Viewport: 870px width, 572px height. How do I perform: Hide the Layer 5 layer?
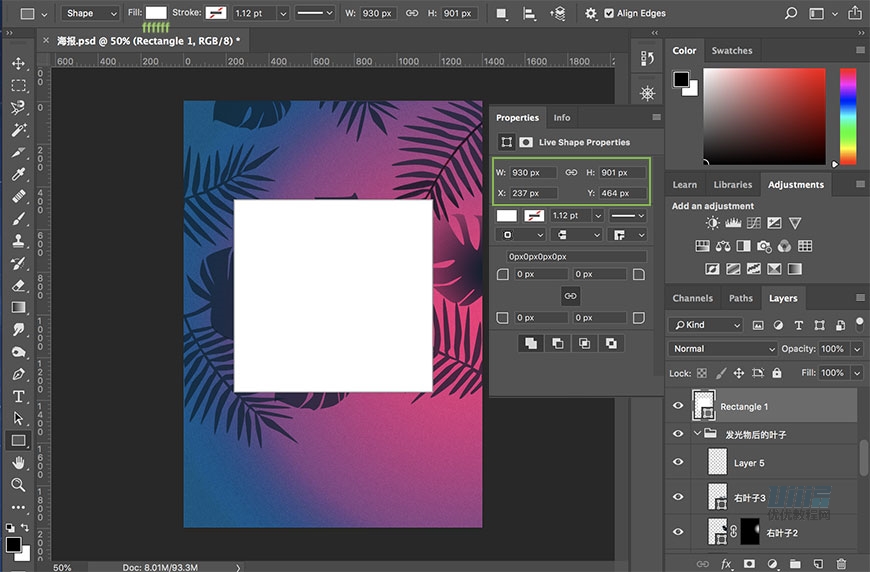pyautogui.click(x=678, y=462)
